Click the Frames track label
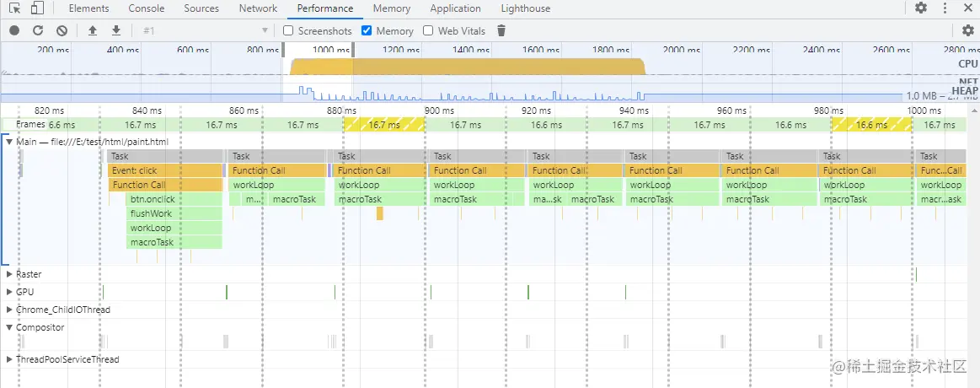This screenshot has height=388, width=980. [30, 124]
